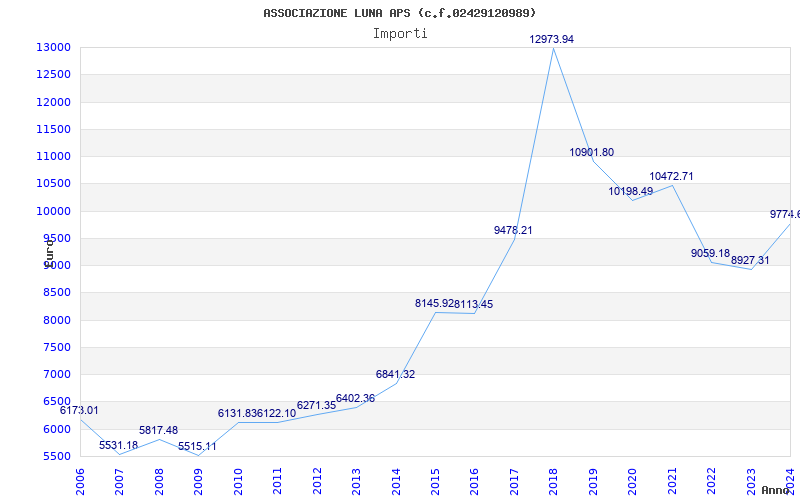Click the x-axis year 2011
800x500 pixels.
[278, 482]
